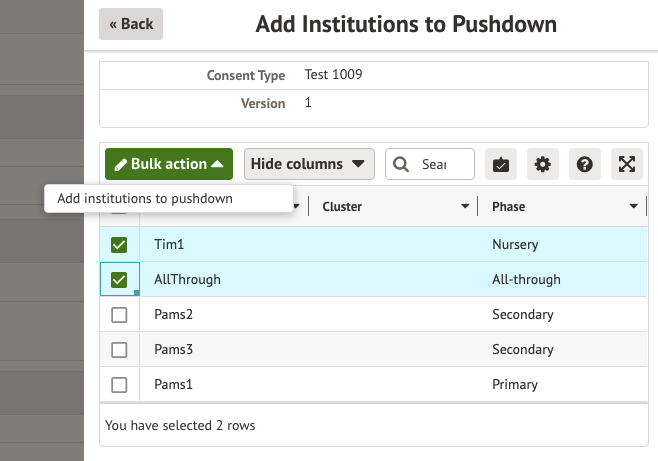The image size is (658, 461).
Task: Open the Cluster column filter arrow
Action: pos(465,207)
